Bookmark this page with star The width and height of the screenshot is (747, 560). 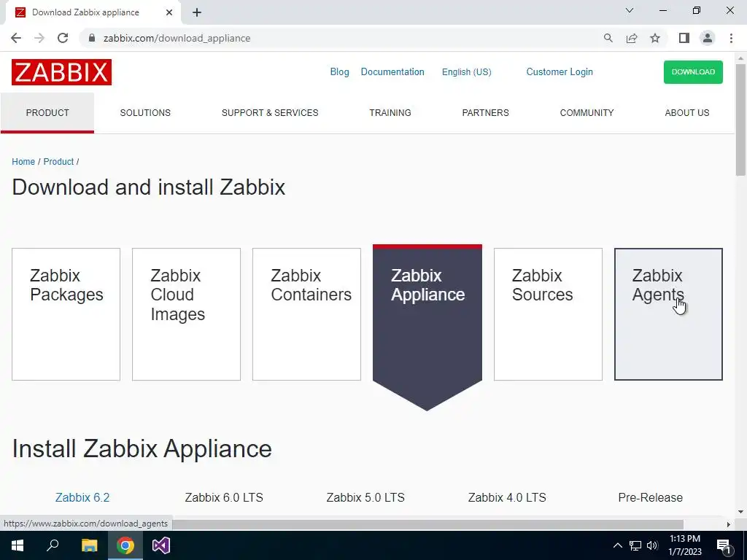pos(655,38)
